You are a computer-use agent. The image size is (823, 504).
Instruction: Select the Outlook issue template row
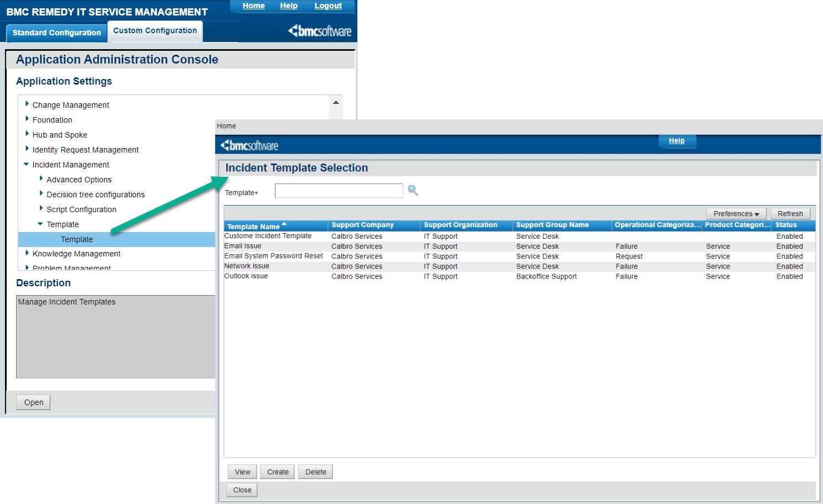pos(519,276)
